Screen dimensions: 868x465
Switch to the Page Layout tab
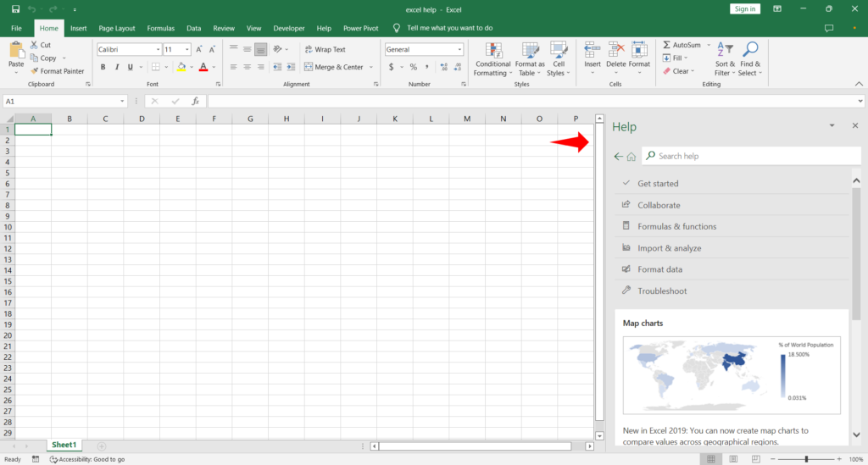[117, 28]
